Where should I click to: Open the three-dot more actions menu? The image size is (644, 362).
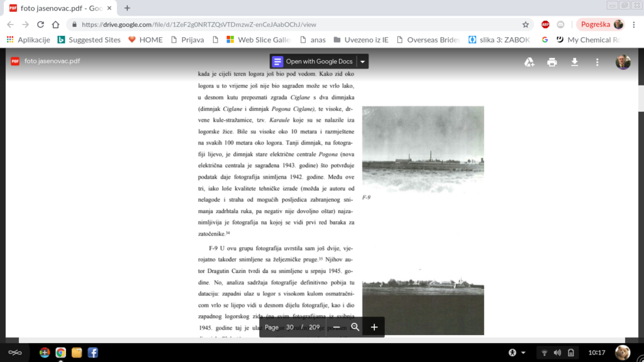click(597, 62)
